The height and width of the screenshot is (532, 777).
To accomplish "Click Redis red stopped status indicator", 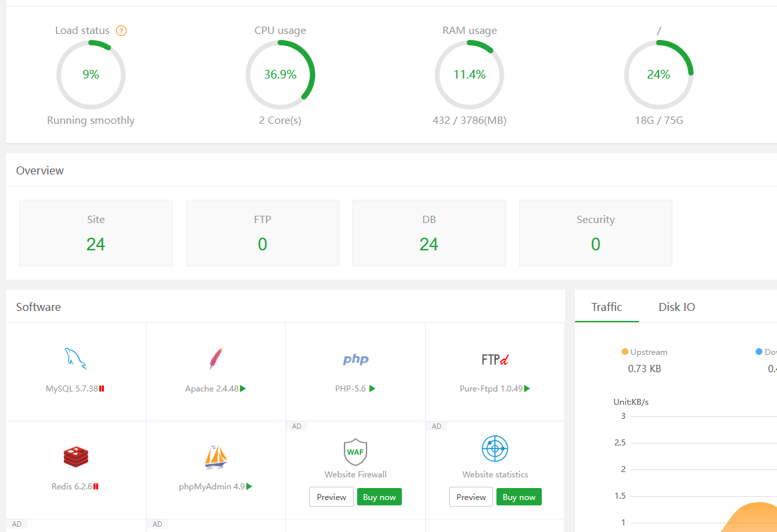I will (96, 487).
